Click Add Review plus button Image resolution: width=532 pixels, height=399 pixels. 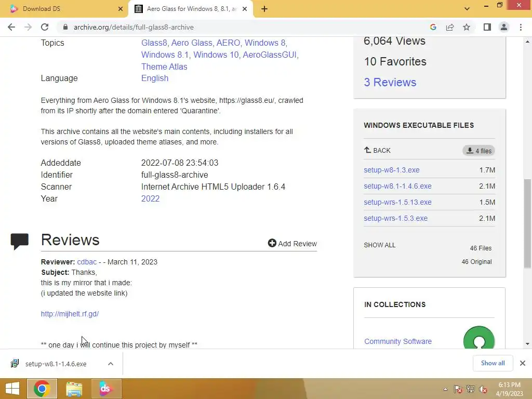tap(292, 243)
